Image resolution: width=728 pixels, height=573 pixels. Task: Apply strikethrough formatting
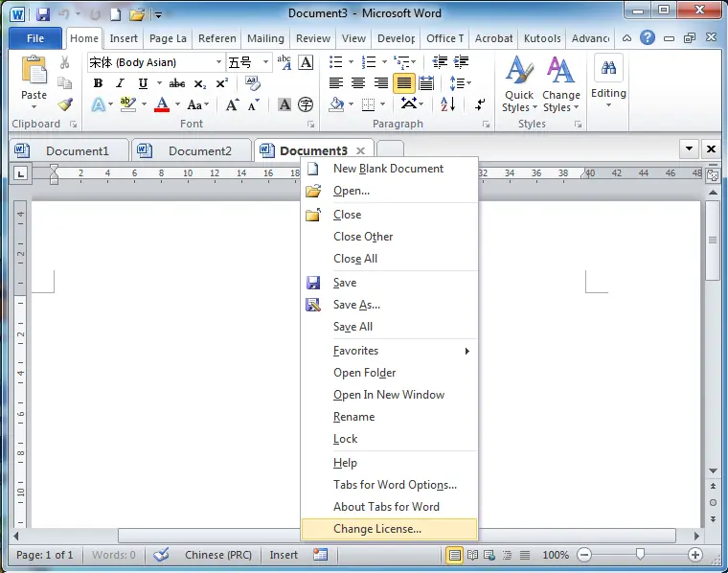pyautogui.click(x=177, y=83)
